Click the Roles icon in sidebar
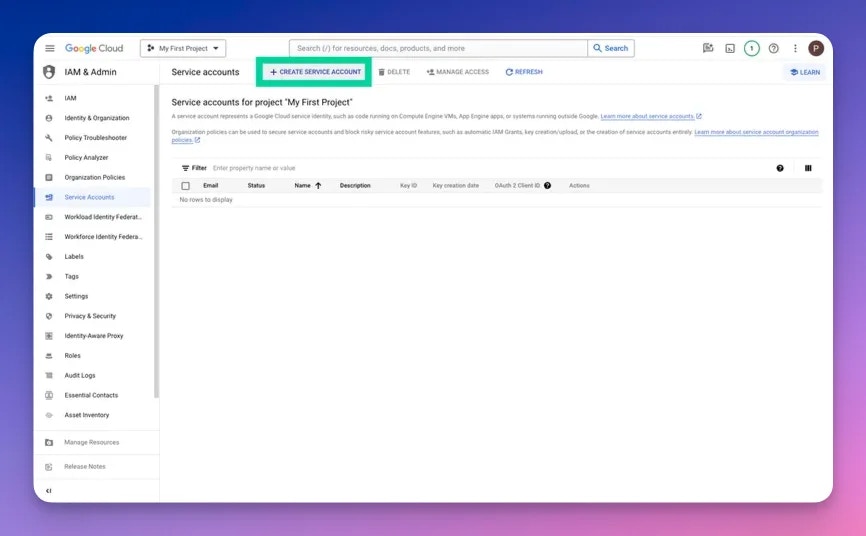The image size is (866, 536). pos(49,356)
